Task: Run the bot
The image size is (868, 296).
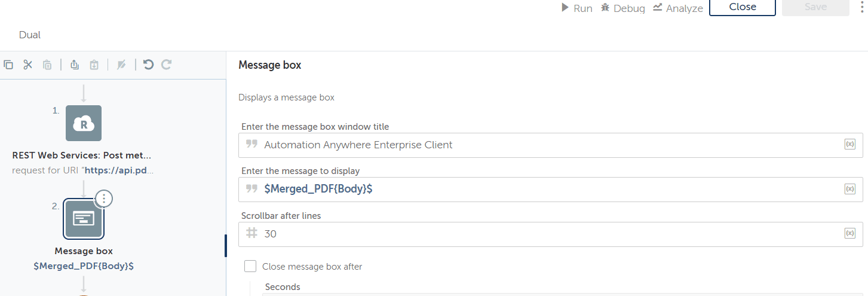Action: (576, 8)
